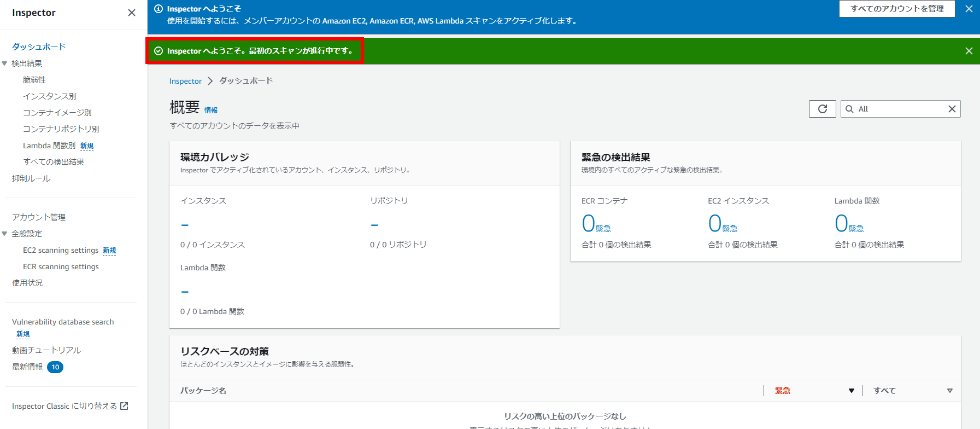Open Vulnerability database search
The height and width of the screenshot is (429, 980).
click(x=63, y=322)
